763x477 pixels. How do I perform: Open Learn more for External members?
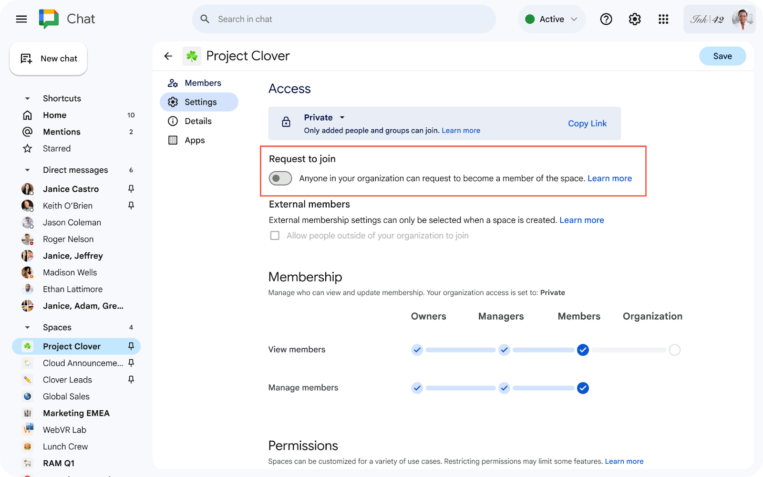coord(581,220)
